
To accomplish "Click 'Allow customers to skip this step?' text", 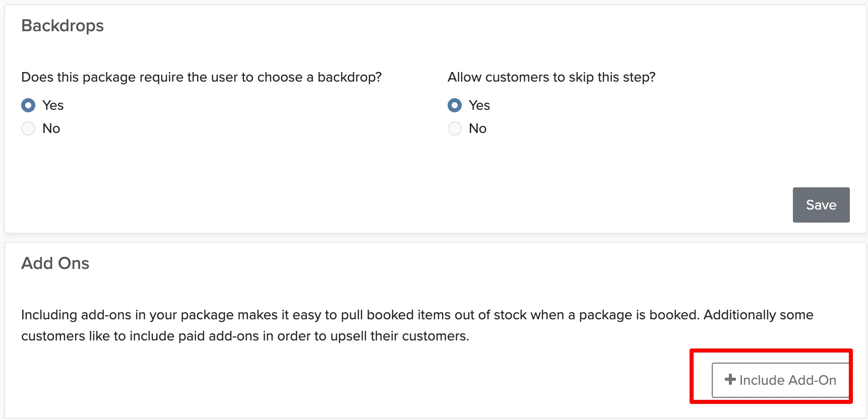I will tap(551, 77).
